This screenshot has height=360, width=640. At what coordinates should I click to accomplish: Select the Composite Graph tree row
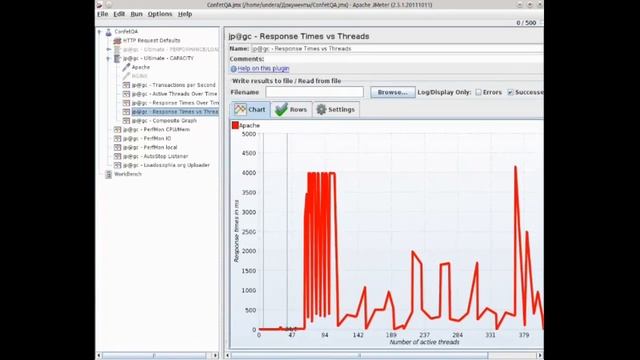pos(164,121)
